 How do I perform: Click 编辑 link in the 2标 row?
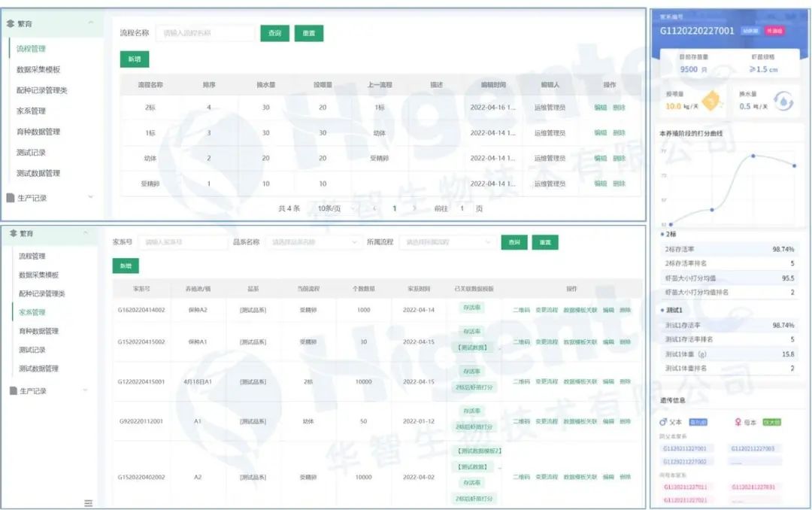pyautogui.click(x=600, y=108)
